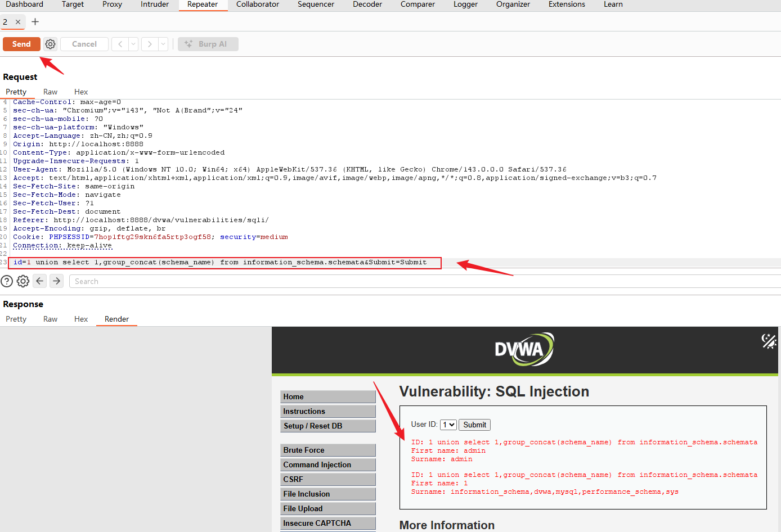The height and width of the screenshot is (532, 781).
Task: Jump to previous search match arrow
Action: [x=39, y=281]
